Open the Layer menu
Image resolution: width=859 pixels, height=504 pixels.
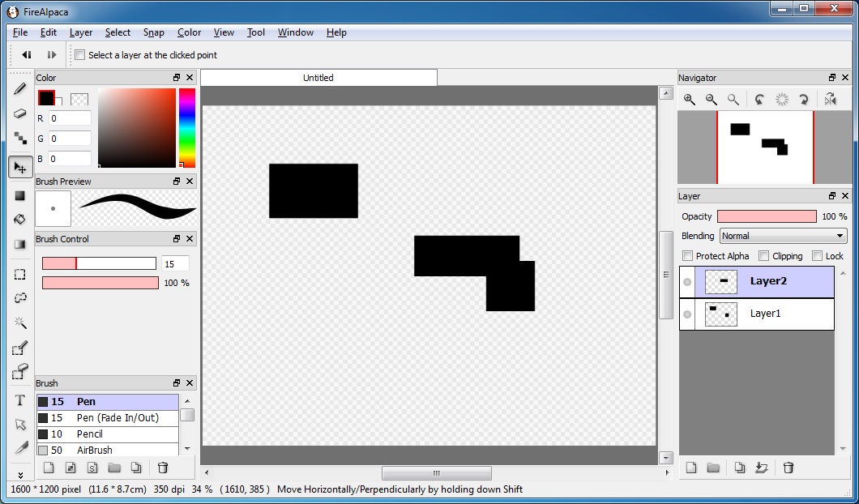81,32
